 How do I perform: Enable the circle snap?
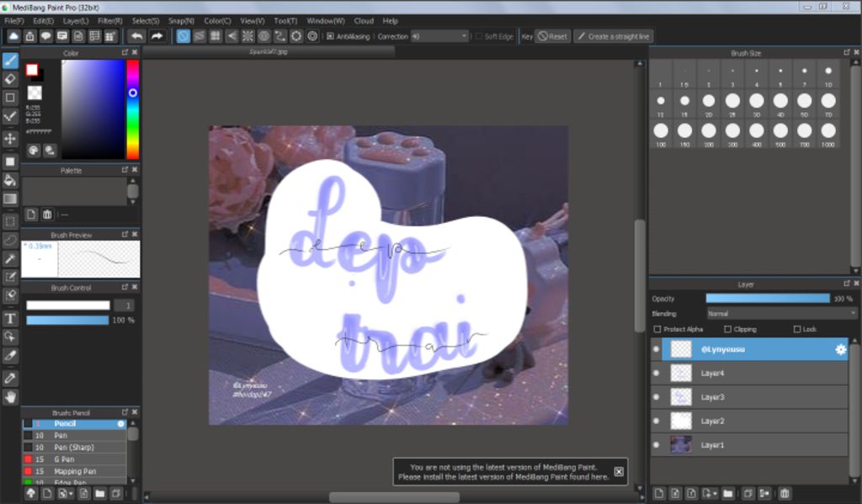(263, 36)
